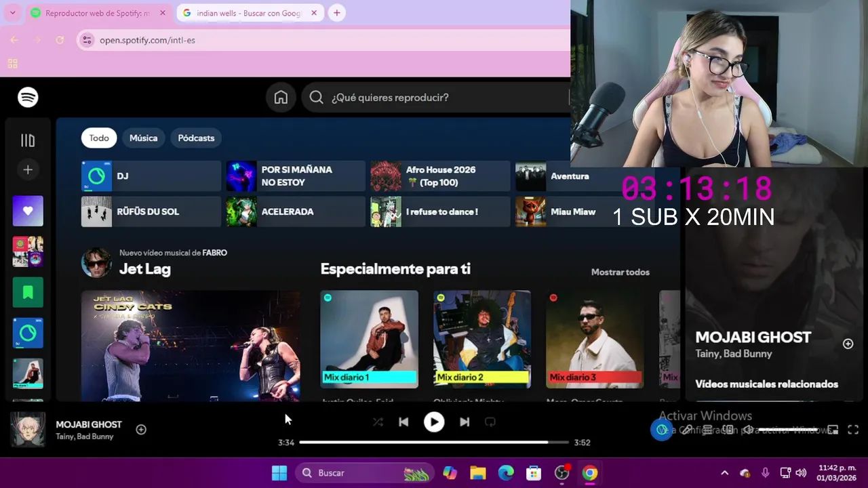Open the Chrome apps grid icon
The height and width of the screenshot is (488, 868).
coord(12,64)
